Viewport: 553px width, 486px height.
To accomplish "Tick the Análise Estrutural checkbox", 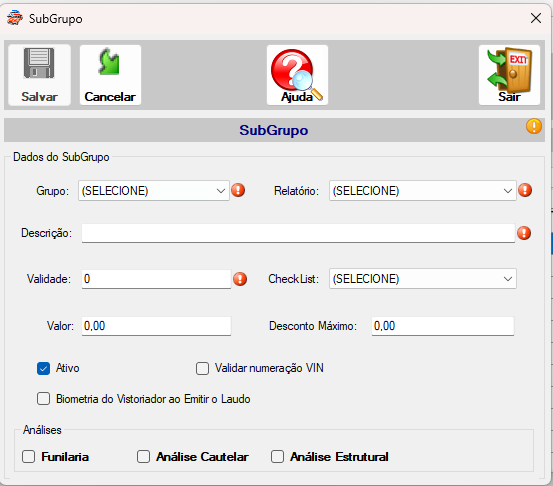I will click(278, 456).
